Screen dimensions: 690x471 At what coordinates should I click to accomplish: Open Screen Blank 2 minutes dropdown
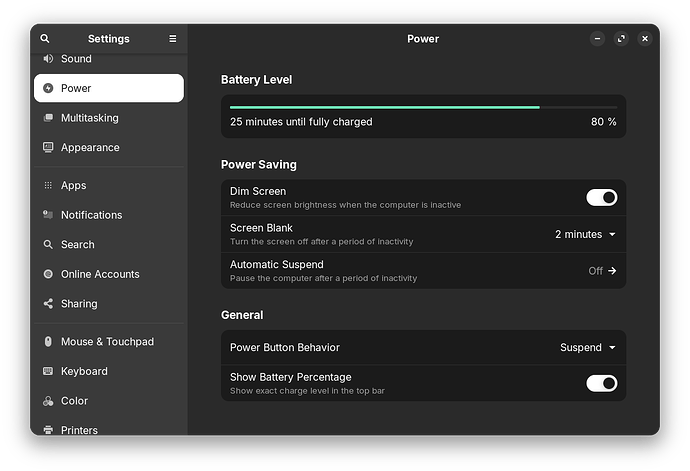click(x=585, y=234)
